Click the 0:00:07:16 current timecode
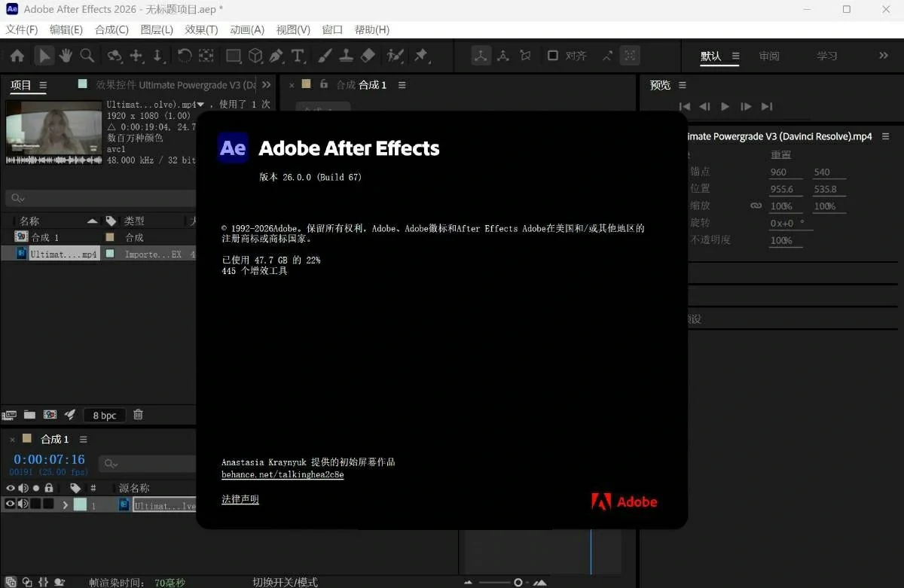 point(49,459)
